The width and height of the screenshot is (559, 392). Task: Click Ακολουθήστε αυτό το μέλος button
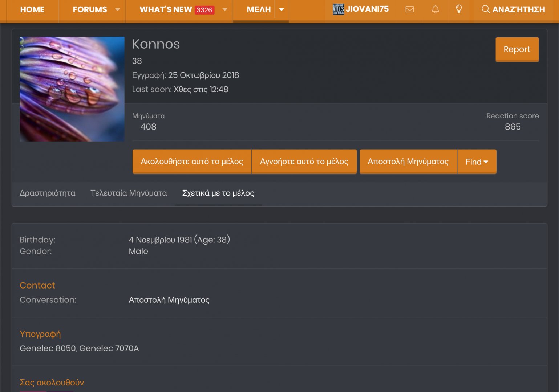[x=192, y=162]
